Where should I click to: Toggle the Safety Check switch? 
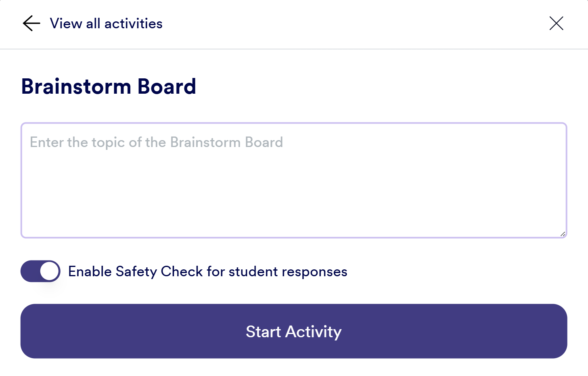[40, 271]
